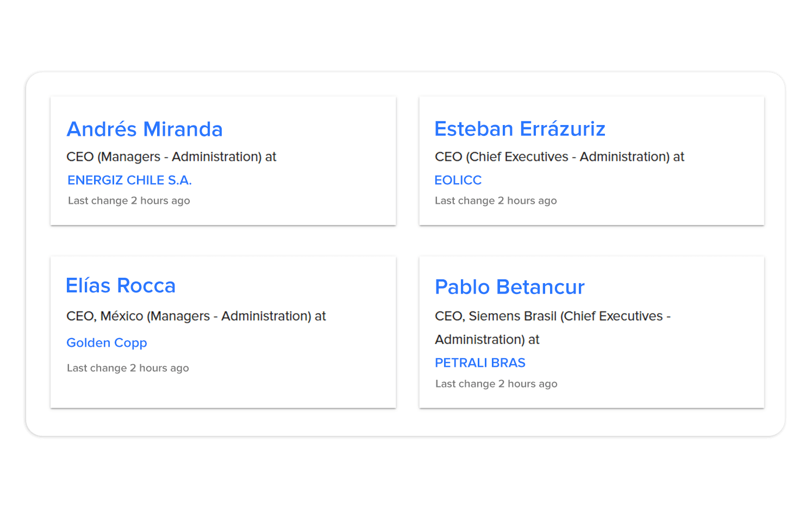Open Andrés Miranda's profile
Screen dimensions: 812x506
[145, 129]
